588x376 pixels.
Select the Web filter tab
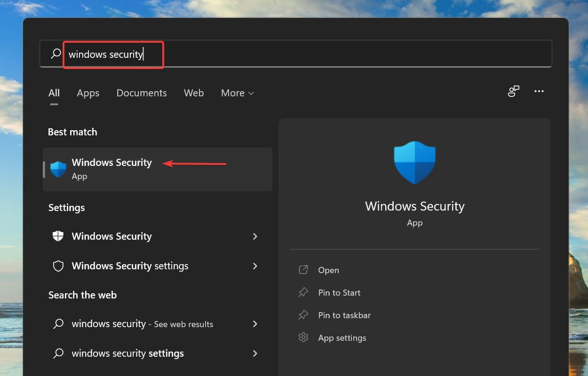194,93
